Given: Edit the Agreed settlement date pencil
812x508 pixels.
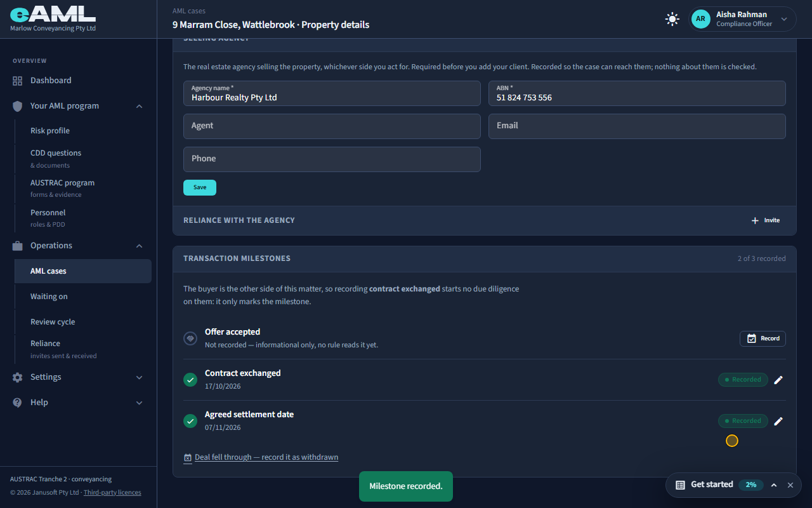Looking at the screenshot, I should coord(778,421).
